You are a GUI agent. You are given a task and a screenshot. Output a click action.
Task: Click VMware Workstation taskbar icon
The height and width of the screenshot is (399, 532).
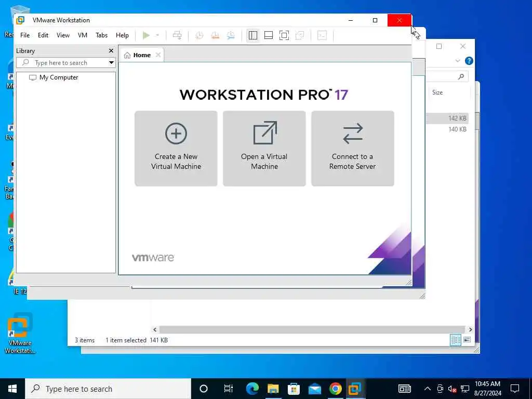[355, 389]
